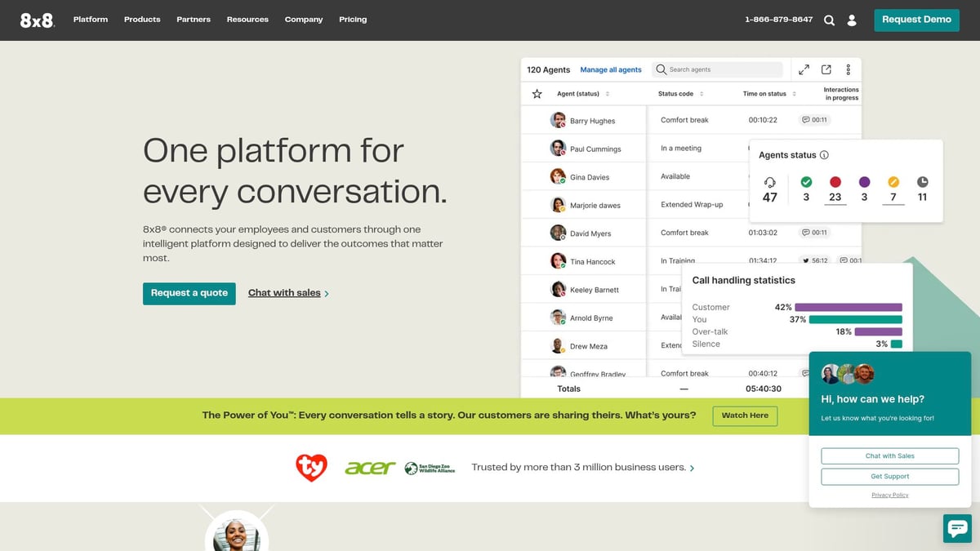Click the search magnifier icon in header
This screenshot has height=551, width=980.
(829, 20)
